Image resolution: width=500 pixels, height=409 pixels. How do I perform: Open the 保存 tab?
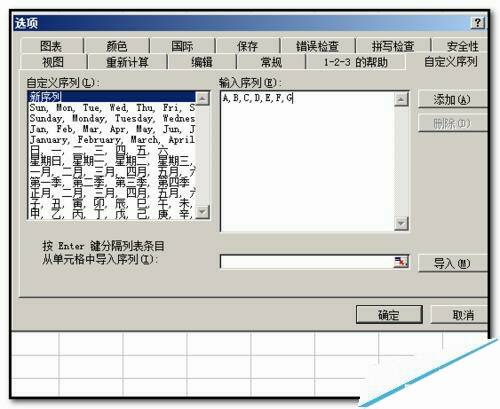(247, 46)
